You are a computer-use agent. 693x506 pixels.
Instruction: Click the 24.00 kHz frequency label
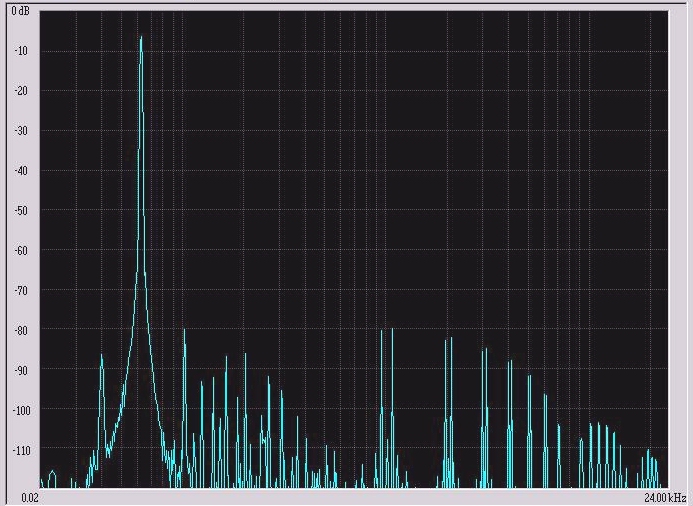666,498
